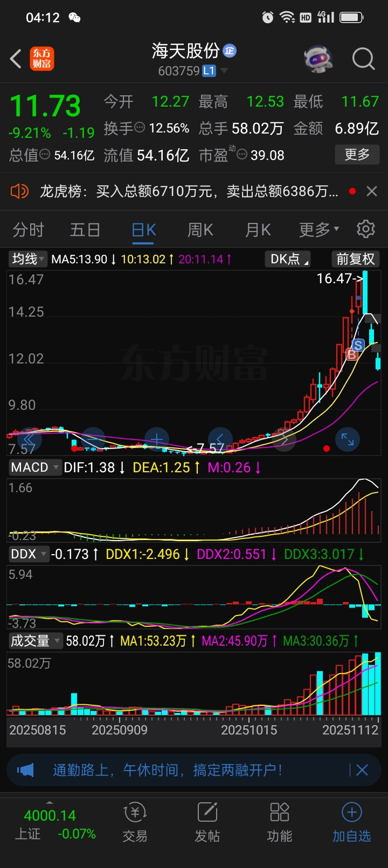Tap chart double-left fast scroll button
388x868 pixels.
[x=29, y=440]
